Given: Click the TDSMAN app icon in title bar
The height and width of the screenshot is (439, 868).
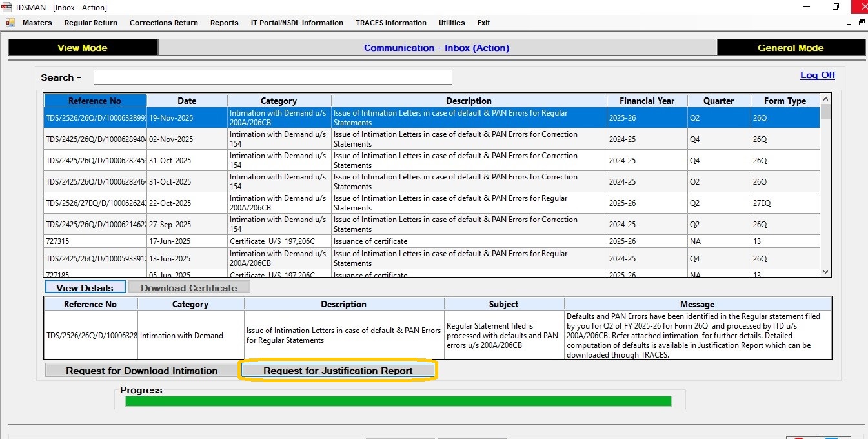Looking at the screenshot, I should coord(7,7).
